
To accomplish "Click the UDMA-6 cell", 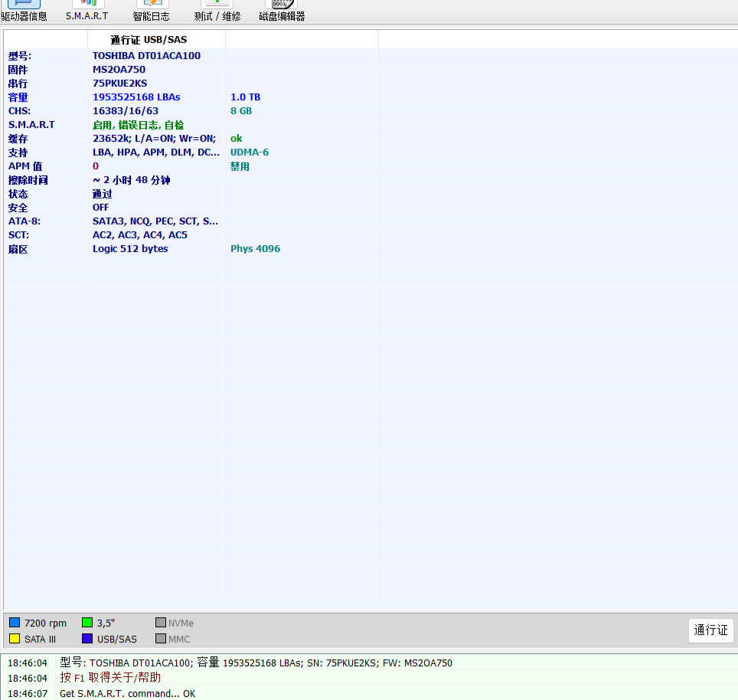I will (x=250, y=152).
